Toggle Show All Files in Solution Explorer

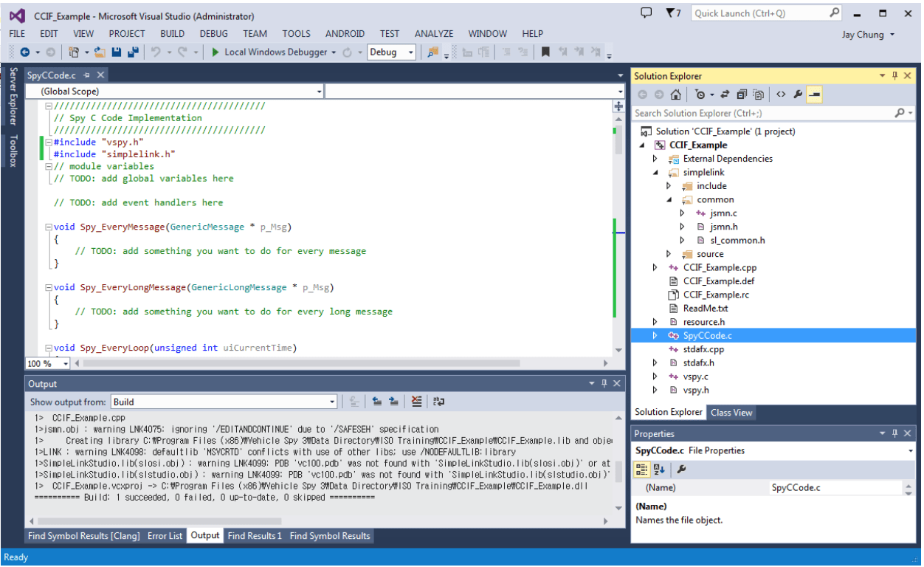click(758, 94)
